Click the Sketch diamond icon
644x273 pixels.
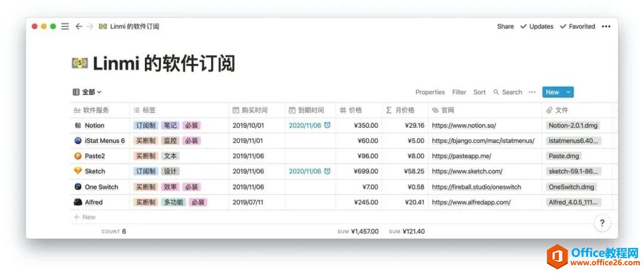coord(78,171)
